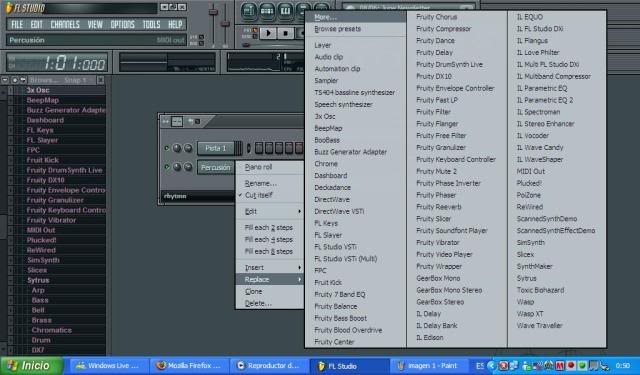640x375 pixels.
Task: Open the playlist view toolbar button
Action: click(x=249, y=10)
